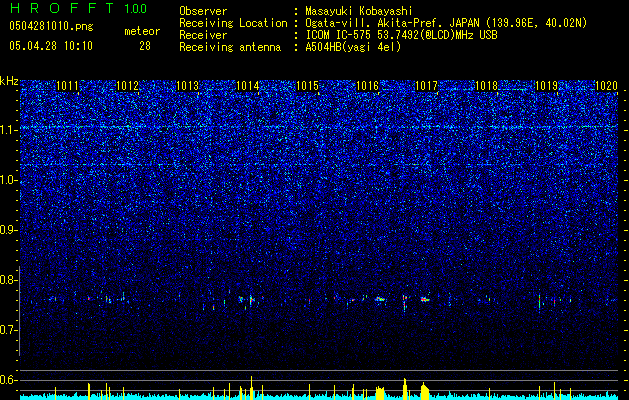This screenshot has width=629, height=400.
Task: Click the wide yellow meteor echo block below 1017
Action: coord(425,391)
